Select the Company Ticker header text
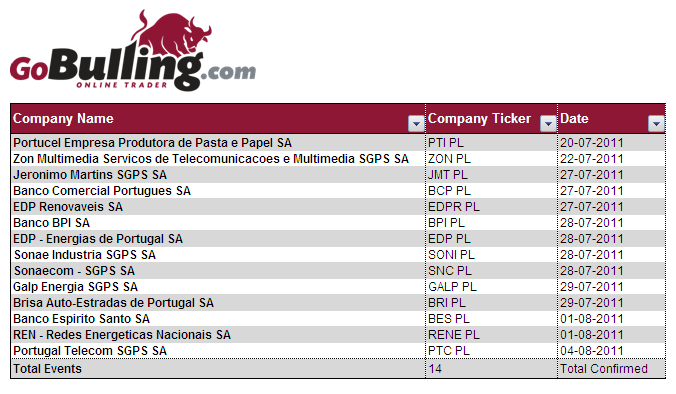Viewport: 676px width, 394px height. pyautogui.click(x=479, y=119)
